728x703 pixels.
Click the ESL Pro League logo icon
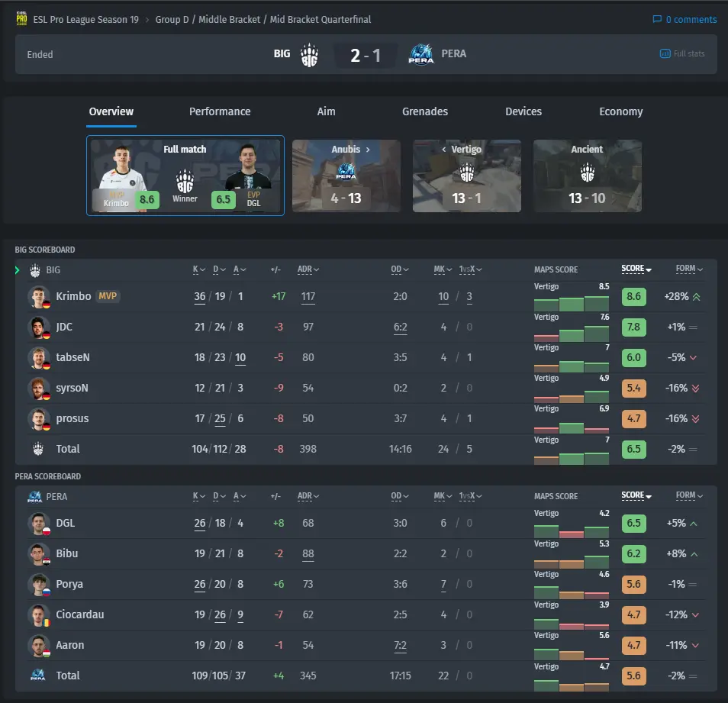coord(21,18)
